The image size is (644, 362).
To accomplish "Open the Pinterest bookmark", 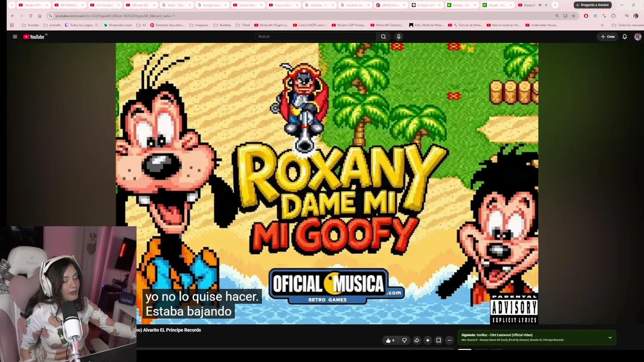I will point(168,25).
